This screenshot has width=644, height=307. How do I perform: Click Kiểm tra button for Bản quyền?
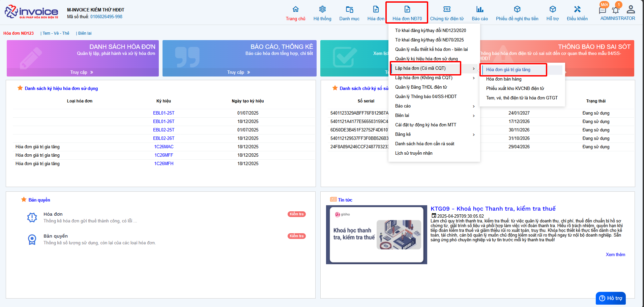[296, 236]
